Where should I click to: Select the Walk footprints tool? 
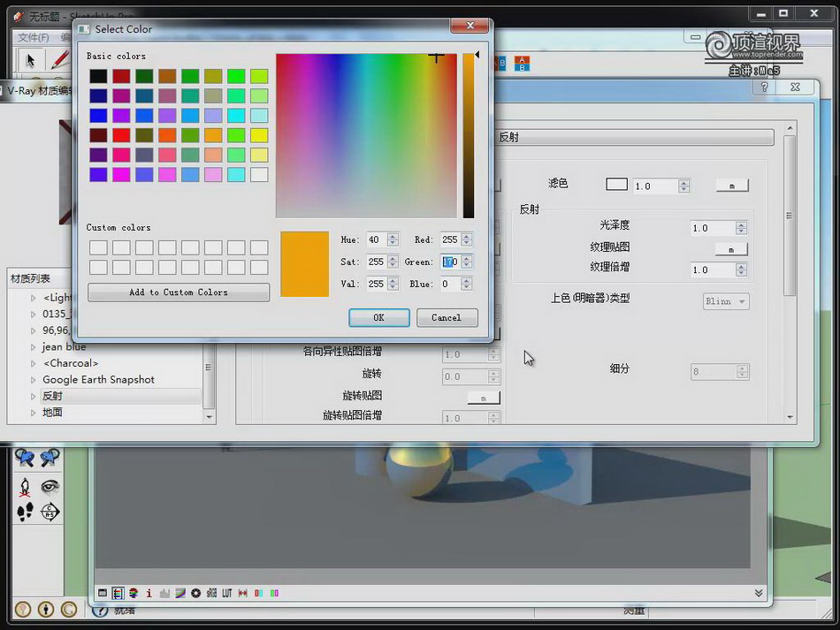pyautogui.click(x=25, y=512)
